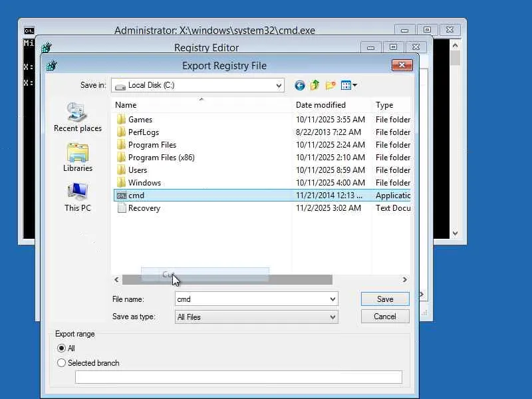Click the date 8/22/2013 7:22 AM
532x399 pixels.
click(x=328, y=132)
